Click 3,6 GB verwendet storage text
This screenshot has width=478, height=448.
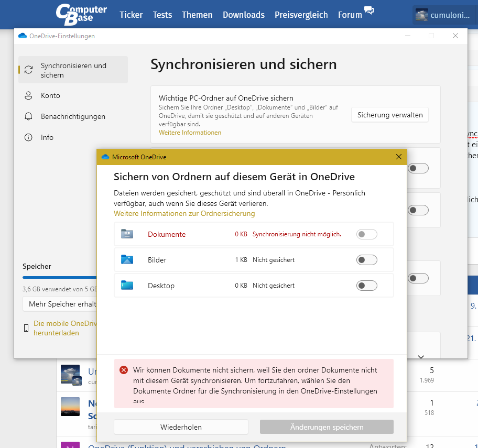(x=60, y=289)
